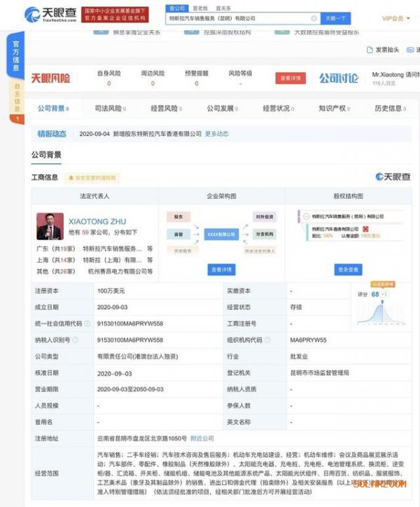Screen dimensions: 420x507
Task: Click the 周边风险 count
Action: (153, 83)
